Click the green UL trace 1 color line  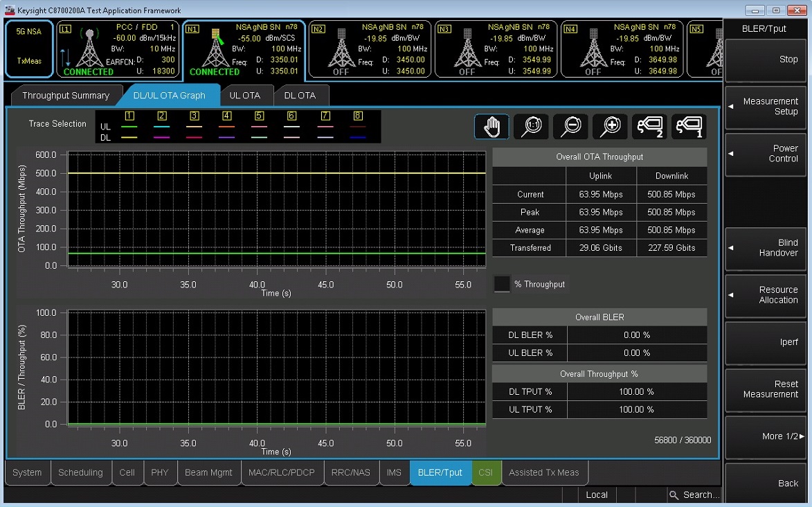pos(129,127)
